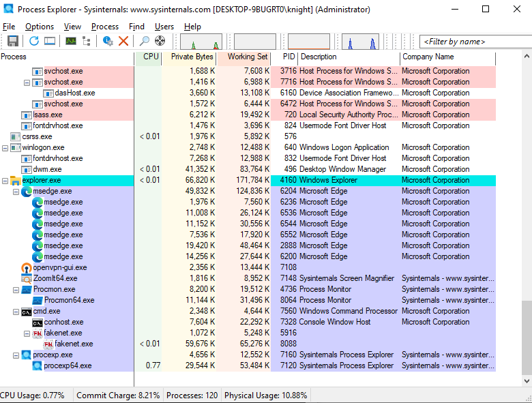Click the Filter by name field
This screenshot has width=532, height=403.
tap(475, 42)
